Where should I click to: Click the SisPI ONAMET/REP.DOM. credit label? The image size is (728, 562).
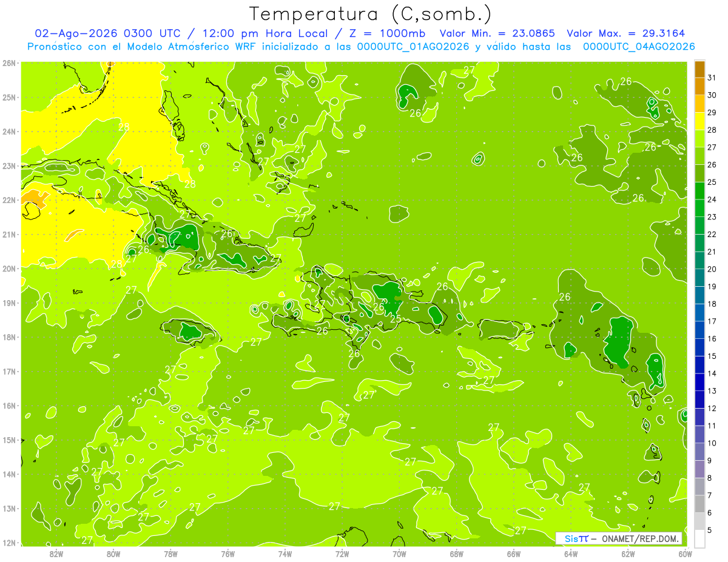pos(619,538)
